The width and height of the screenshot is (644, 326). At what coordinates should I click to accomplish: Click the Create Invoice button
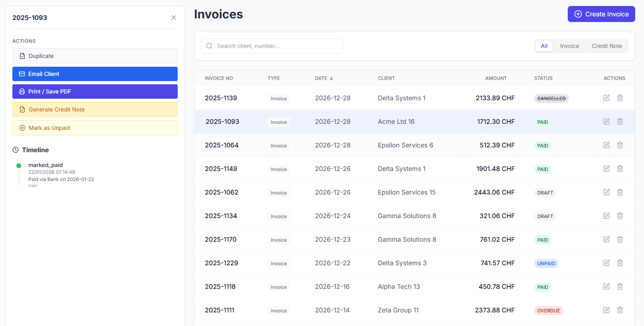tap(601, 14)
